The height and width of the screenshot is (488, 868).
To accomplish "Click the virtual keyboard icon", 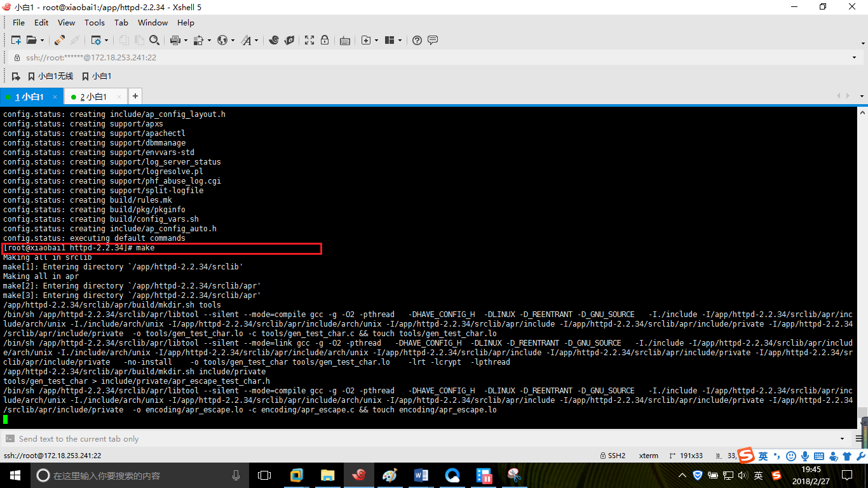I will pyautogui.click(x=345, y=40).
